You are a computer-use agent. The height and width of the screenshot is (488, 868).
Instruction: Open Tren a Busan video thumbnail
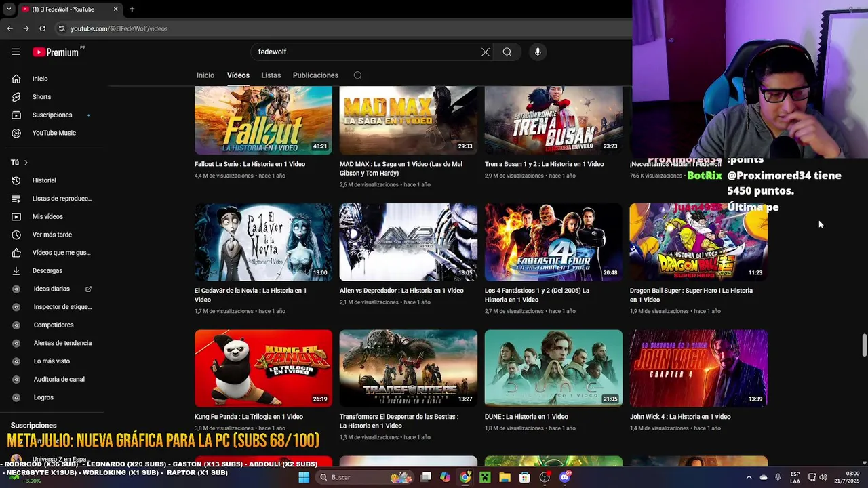pyautogui.click(x=553, y=121)
